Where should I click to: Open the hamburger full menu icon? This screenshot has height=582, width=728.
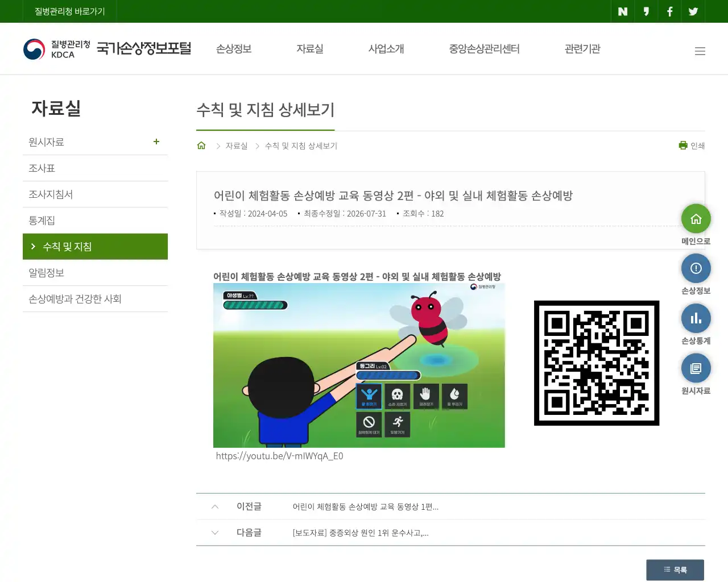[x=700, y=51]
